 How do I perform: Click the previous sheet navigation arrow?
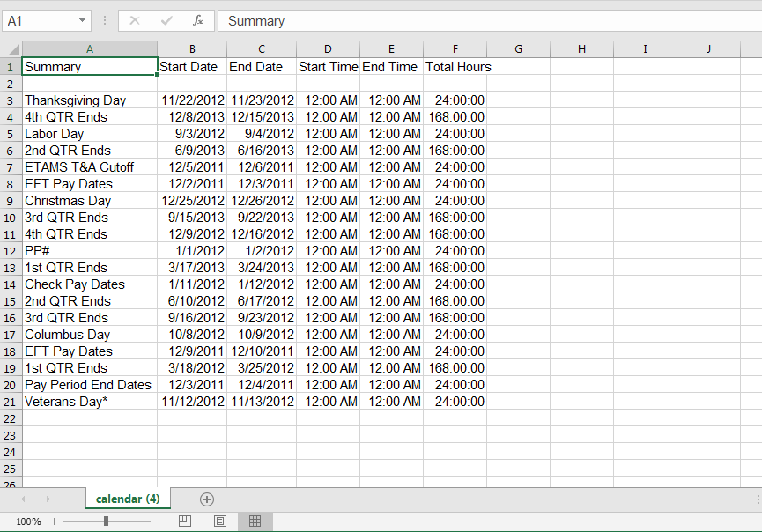point(22,499)
